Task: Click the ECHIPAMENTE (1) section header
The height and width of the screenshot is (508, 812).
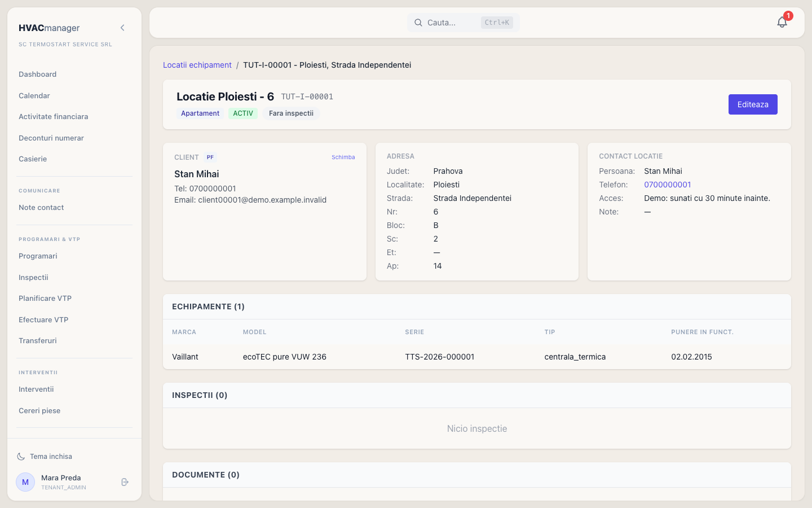Action: (208, 306)
